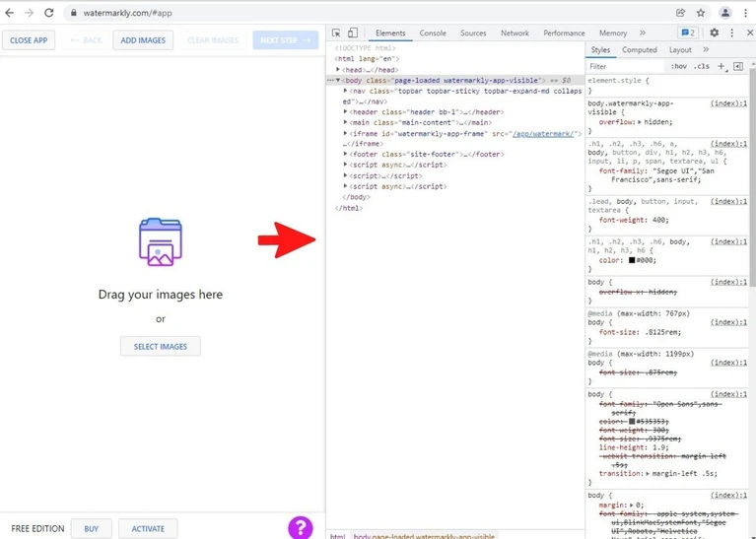Reload the page with the refresh icon
Viewport: 756px width, 539px height.
point(48,13)
